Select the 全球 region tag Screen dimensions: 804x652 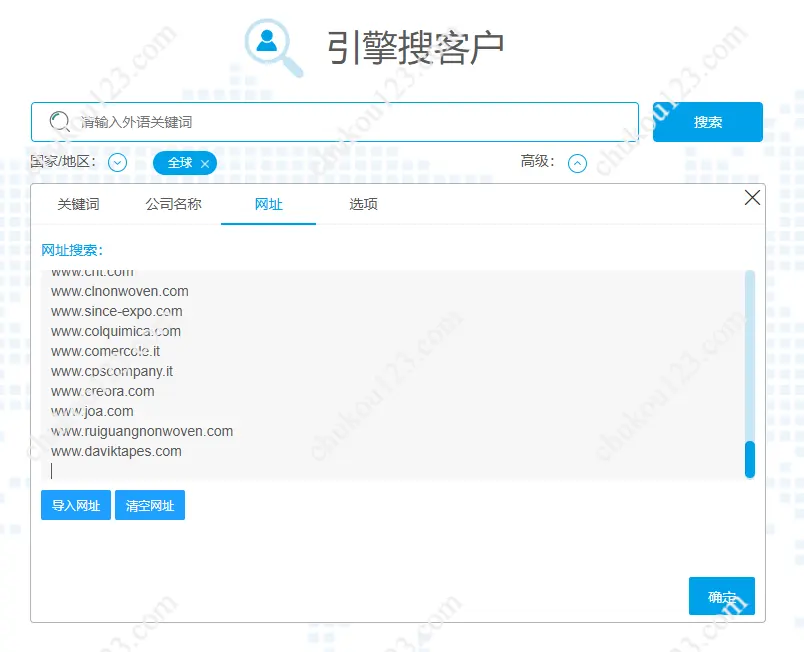pos(179,163)
